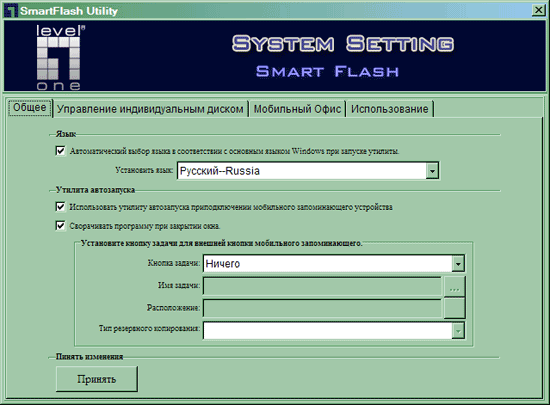Disable autorun utility on device connection
550x405 pixels.
pos(60,207)
